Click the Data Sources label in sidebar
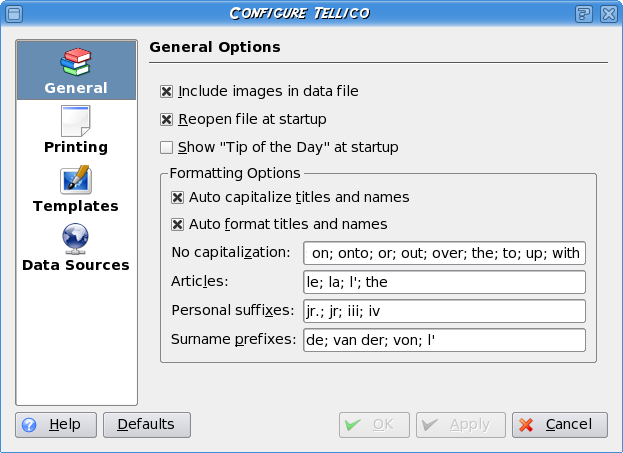 click(76, 265)
